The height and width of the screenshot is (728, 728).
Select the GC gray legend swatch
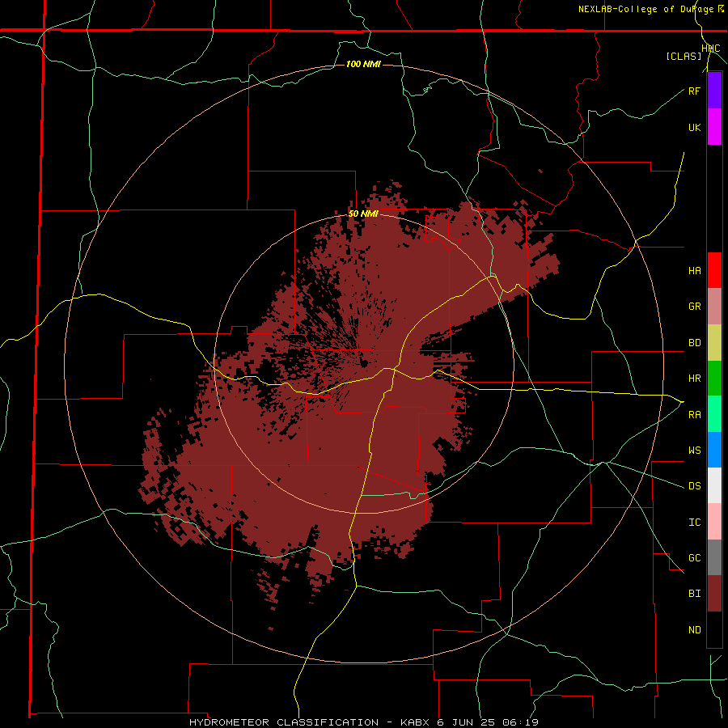714,557
